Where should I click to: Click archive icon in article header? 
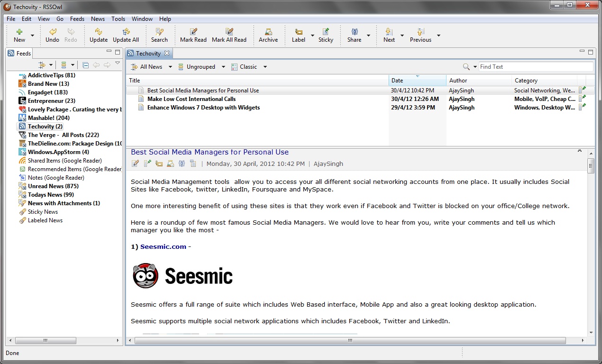point(170,164)
